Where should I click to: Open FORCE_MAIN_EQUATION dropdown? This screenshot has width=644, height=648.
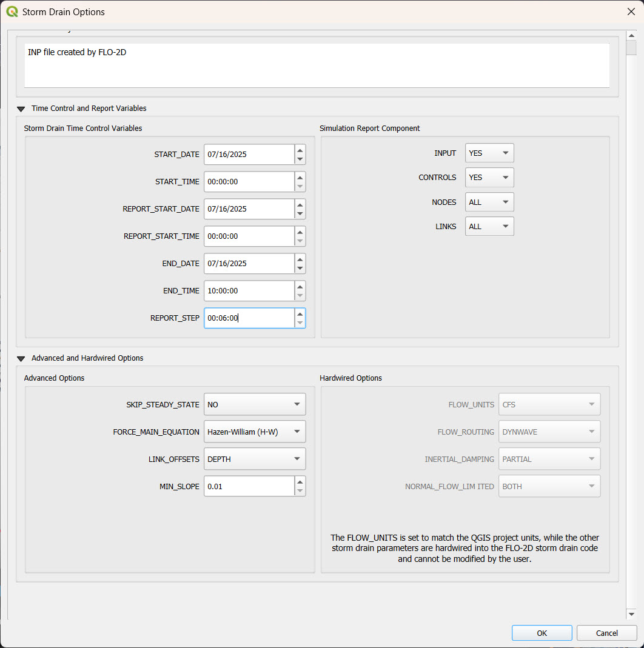255,432
